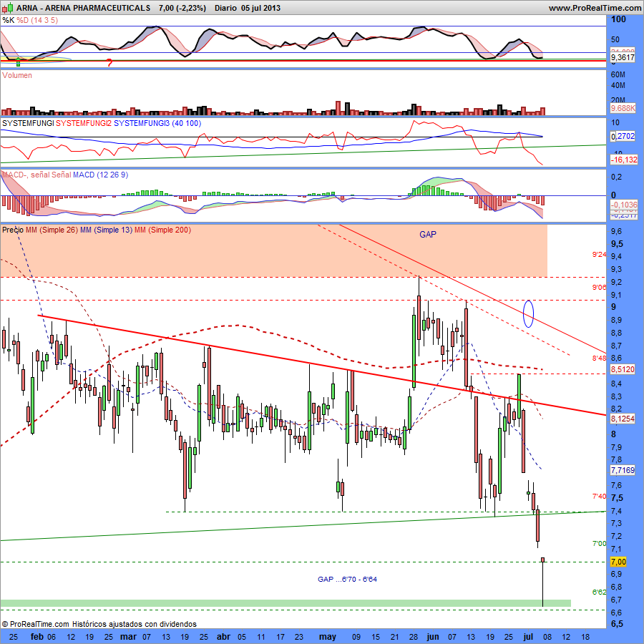The height and width of the screenshot is (644, 644).
Task: Select the %D (14 3 5) label
Action: [37, 20]
